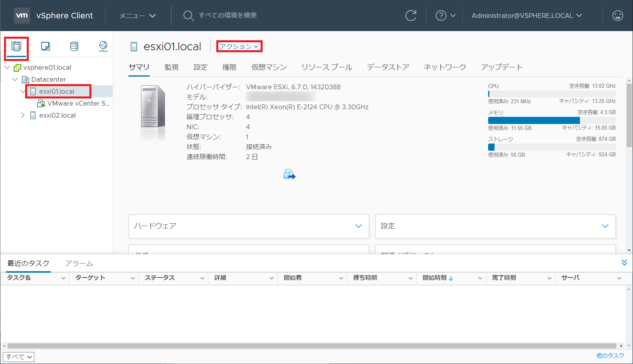Expand the ハードウェア panel
This screenshot has height=364, width=633.
pos(358,226)
